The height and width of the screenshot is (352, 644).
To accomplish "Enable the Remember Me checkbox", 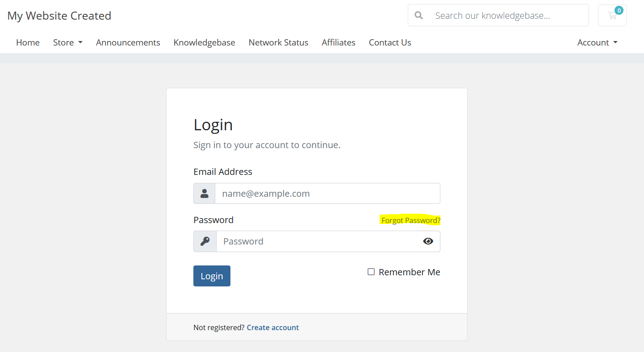I will 371,272.
